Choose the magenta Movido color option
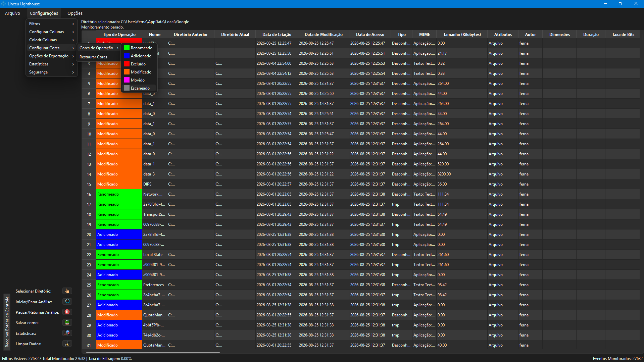This screenshot has height=362, width=644. pyautogui.click(x=139, y=80)
